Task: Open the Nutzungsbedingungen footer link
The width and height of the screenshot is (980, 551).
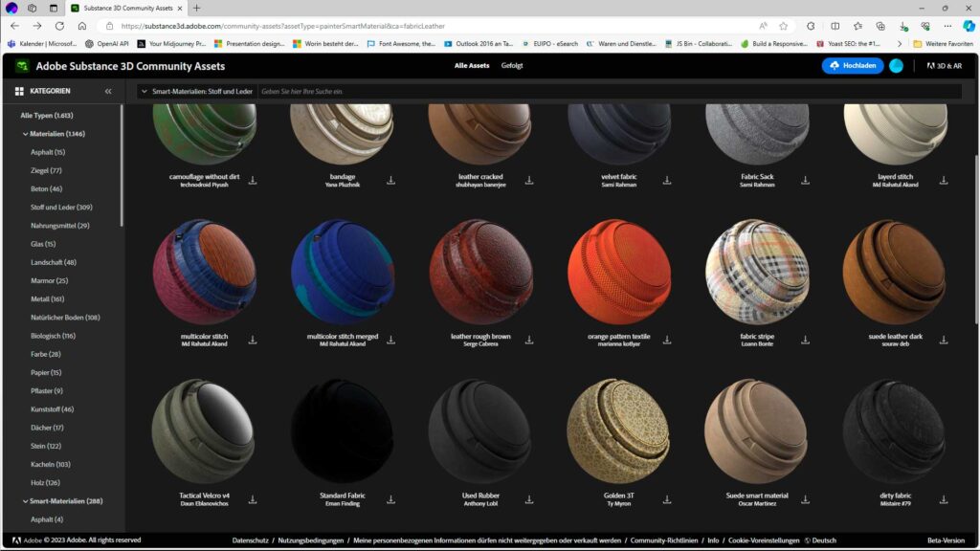Action: point(311,540)
